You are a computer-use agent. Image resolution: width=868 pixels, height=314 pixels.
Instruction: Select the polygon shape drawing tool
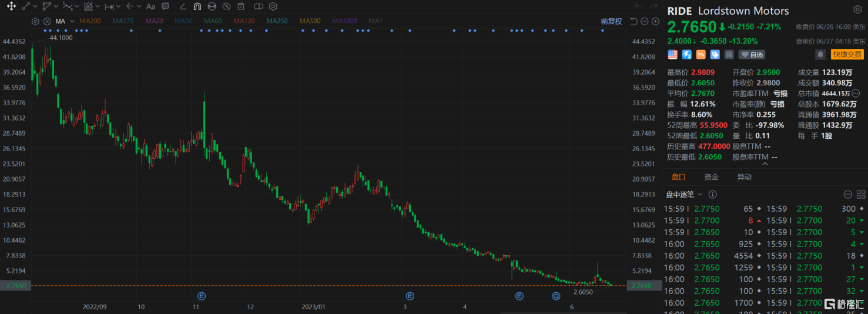[46, 6]
